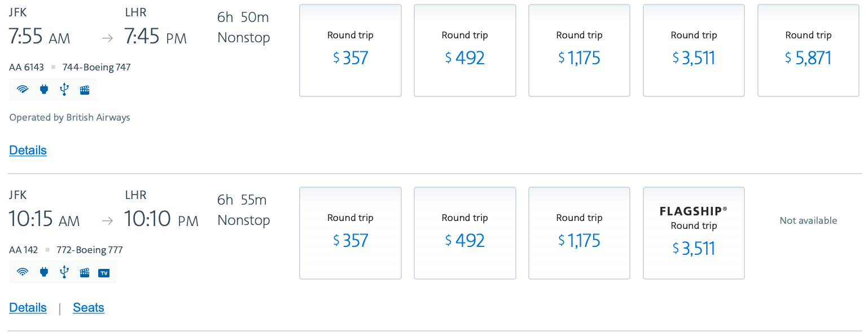Screen dimensions: 868x336
Task: Click power outlet icon on AA 6143 flight
Action: pos(44,89)
